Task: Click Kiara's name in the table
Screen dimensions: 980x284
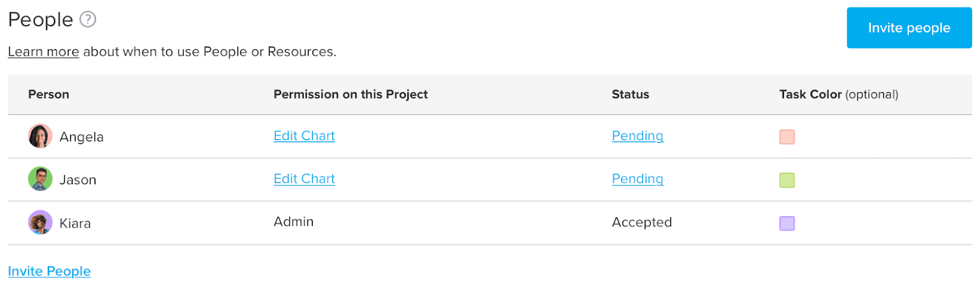Action: pos(75,223)
